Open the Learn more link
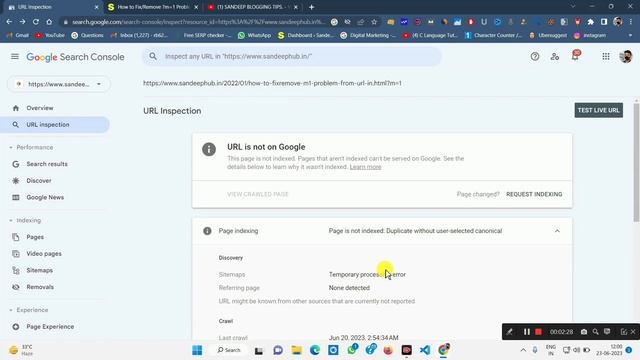The height and width of the screenshot is (360, 640). 365,167
